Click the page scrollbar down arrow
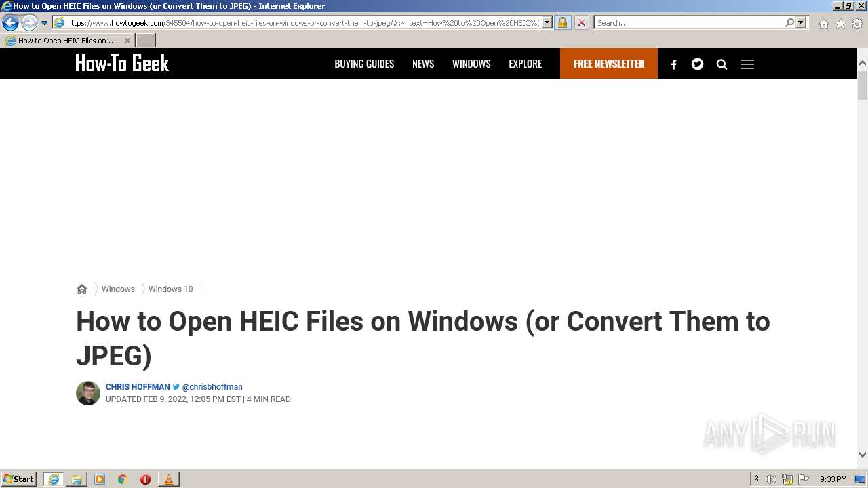 [863, 455]
